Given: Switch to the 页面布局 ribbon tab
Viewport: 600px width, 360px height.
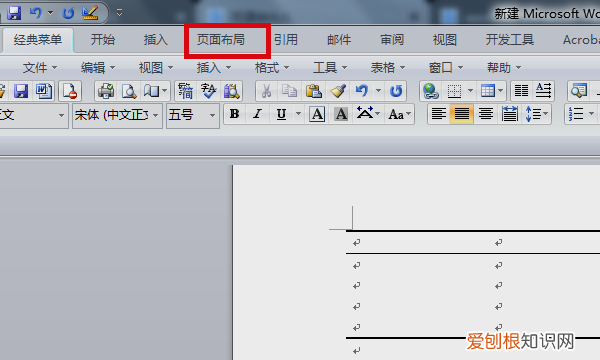Looking at the screenshot, I should coord(221,40).
